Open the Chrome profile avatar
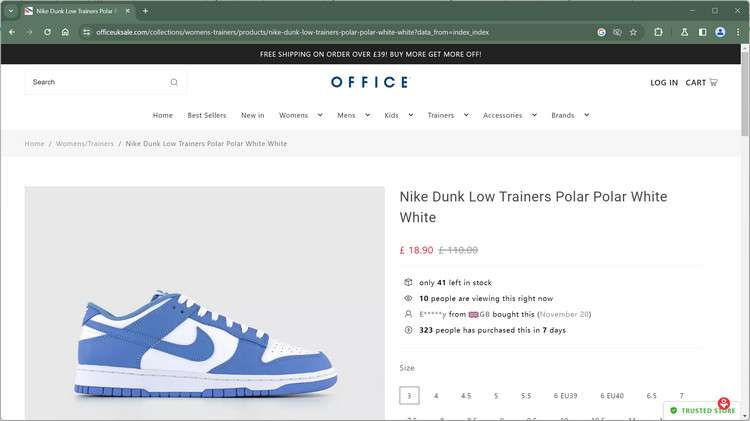This screenshot has width=750, height=421. point(720,32)
